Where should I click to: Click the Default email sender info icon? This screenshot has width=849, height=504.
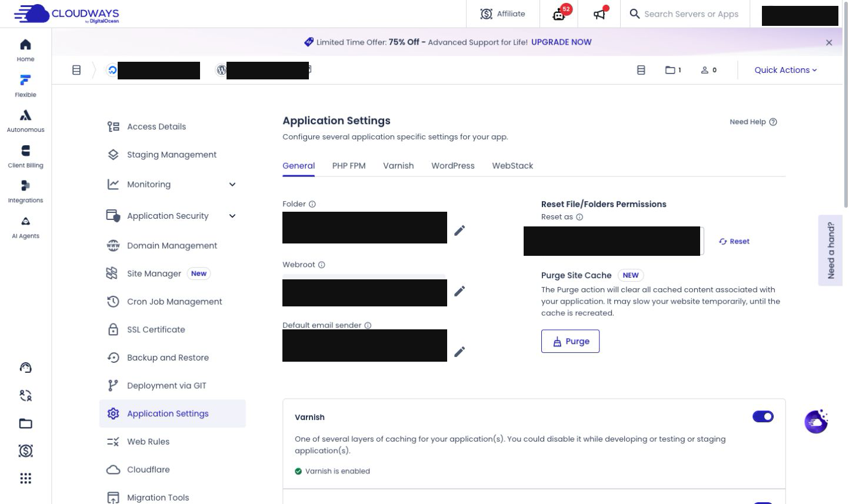click(x=368, y=325)
